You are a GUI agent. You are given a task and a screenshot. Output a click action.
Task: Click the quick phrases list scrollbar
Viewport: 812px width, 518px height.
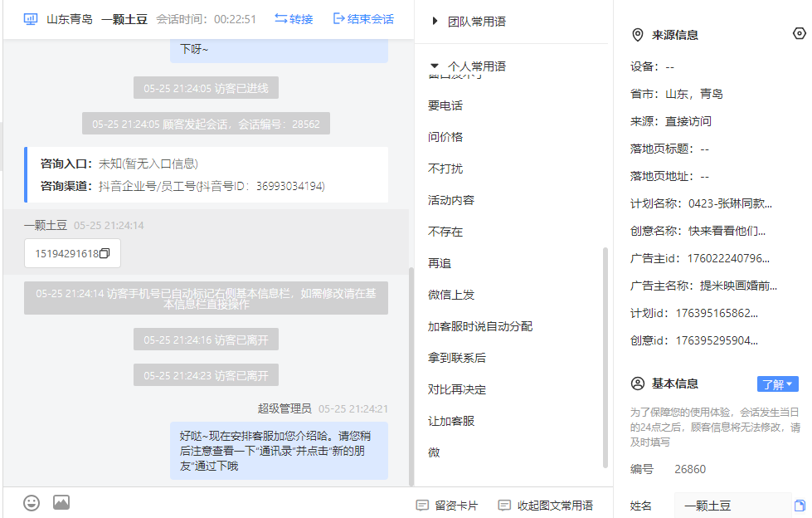(x=605, y=358)
